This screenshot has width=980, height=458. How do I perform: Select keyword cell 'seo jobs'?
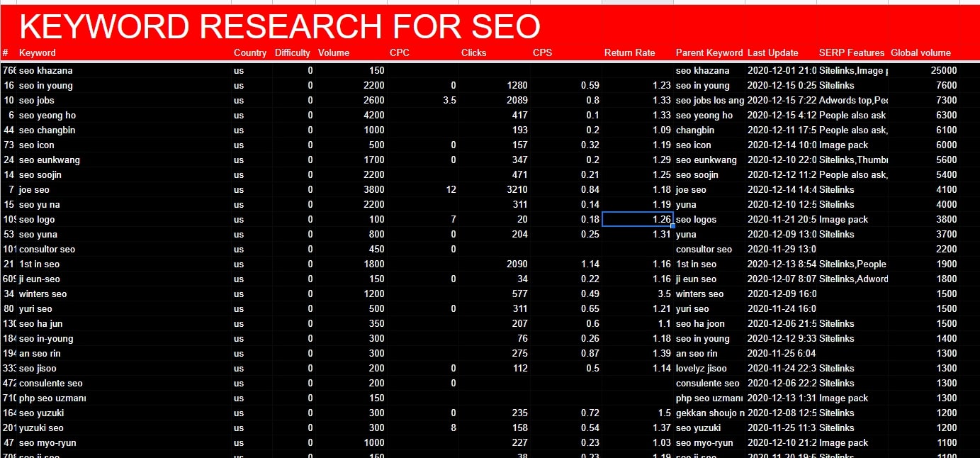click(124, 100)
